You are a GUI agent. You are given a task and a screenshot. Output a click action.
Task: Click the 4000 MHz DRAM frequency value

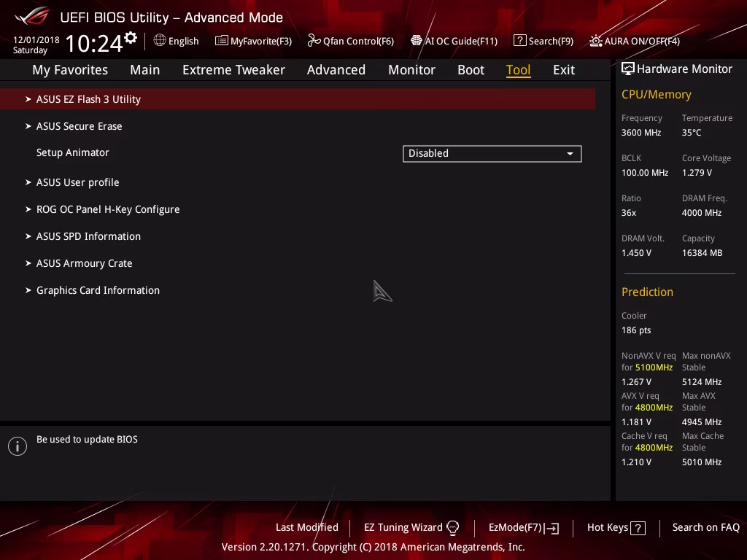701,212
